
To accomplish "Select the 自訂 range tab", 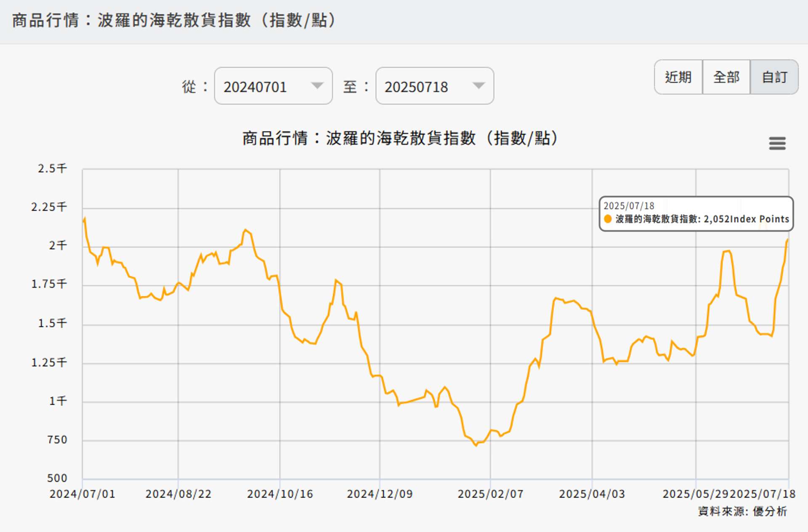I will 774,77.
